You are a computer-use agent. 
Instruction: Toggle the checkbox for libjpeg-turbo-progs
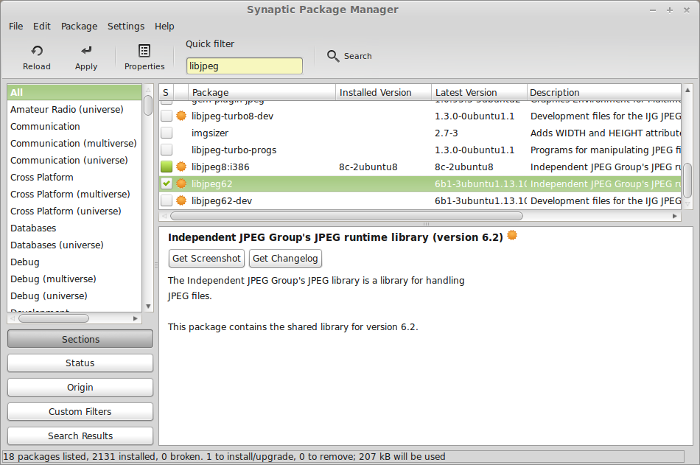click(x=167, y=150)
